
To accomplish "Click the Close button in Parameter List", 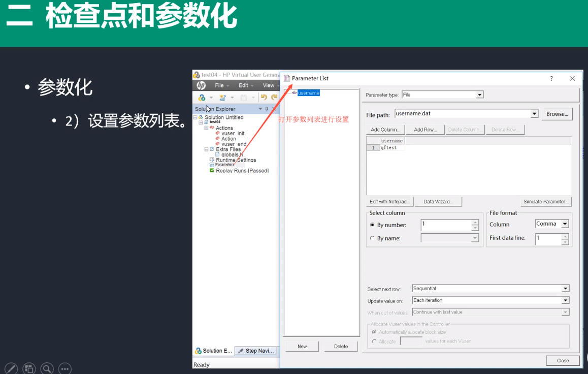I will tap(563, 360).
